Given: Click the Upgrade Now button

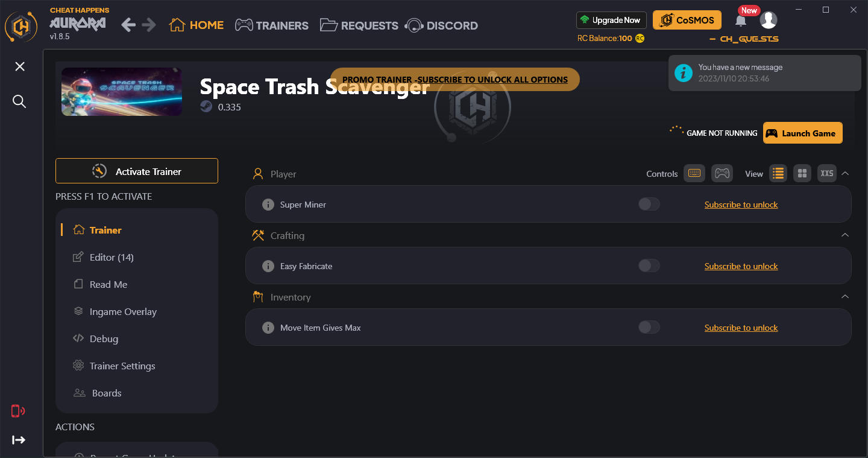Looking at the screenshot, I should [611, 20].
